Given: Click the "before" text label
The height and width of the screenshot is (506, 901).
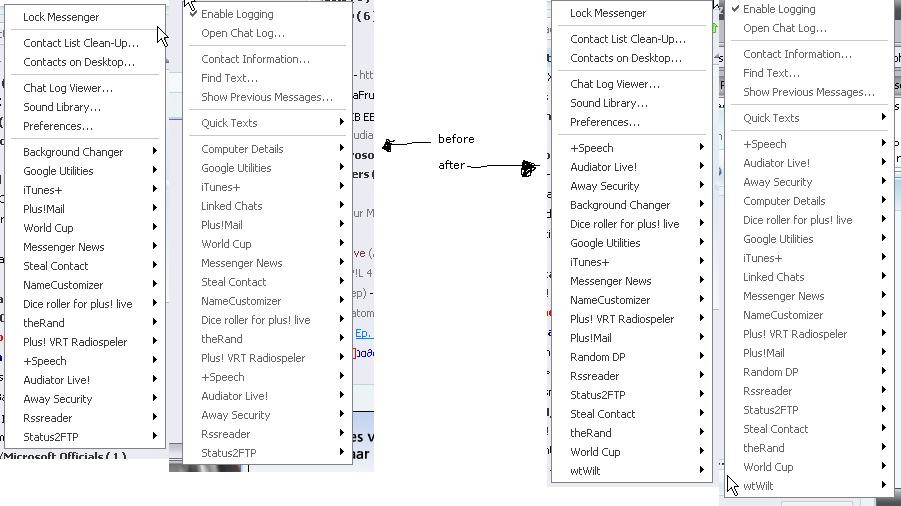Looking at the screenshot, I should [x=456, y=139].
